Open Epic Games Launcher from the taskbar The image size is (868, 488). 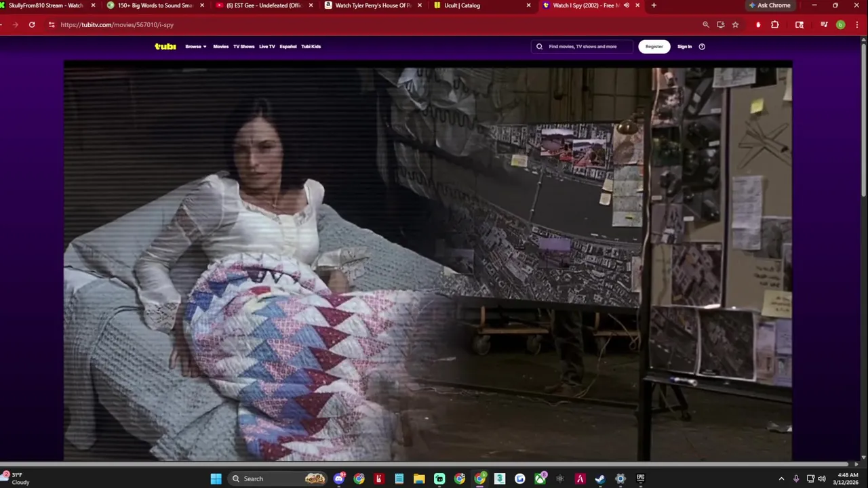coord(640,479)
